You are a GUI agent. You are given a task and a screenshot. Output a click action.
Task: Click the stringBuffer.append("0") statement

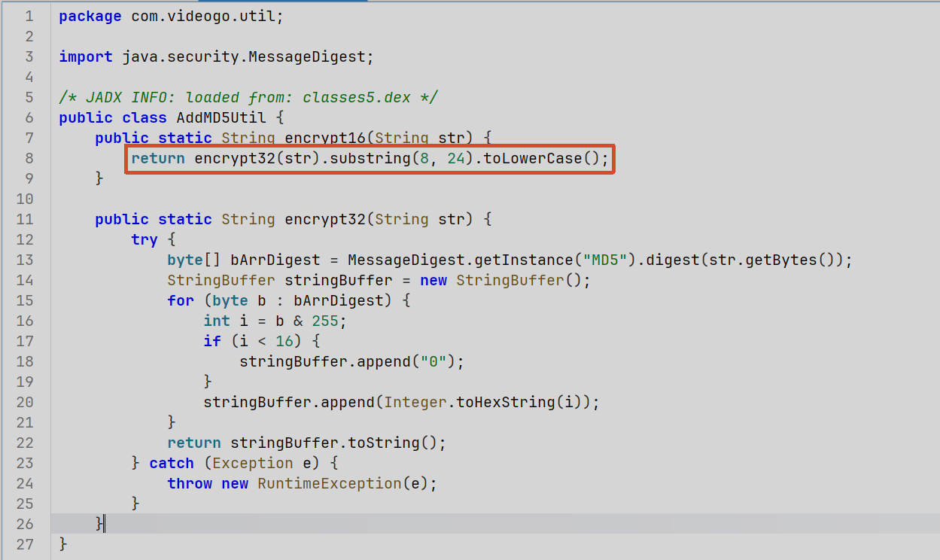point(352,361)
